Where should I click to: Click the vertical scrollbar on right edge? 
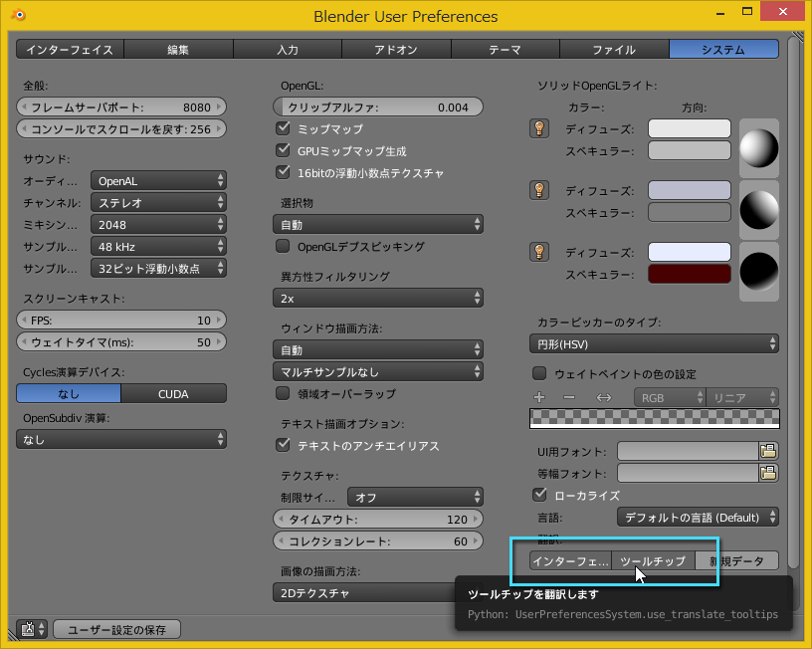coord(793,301)
